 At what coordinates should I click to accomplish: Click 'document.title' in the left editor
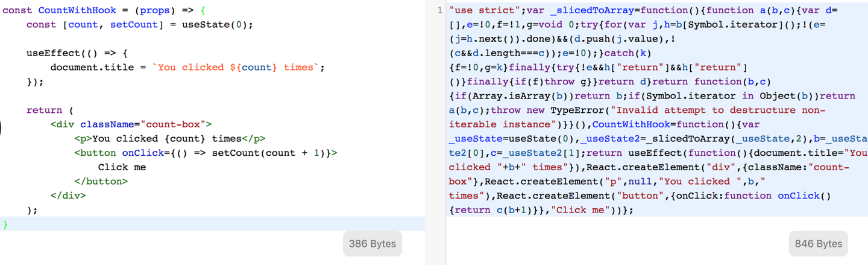coord(92,68)
